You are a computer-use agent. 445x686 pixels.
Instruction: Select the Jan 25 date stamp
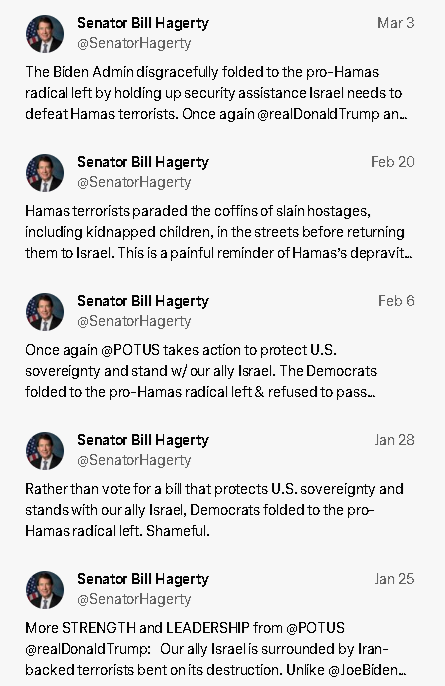pos(394,579)
